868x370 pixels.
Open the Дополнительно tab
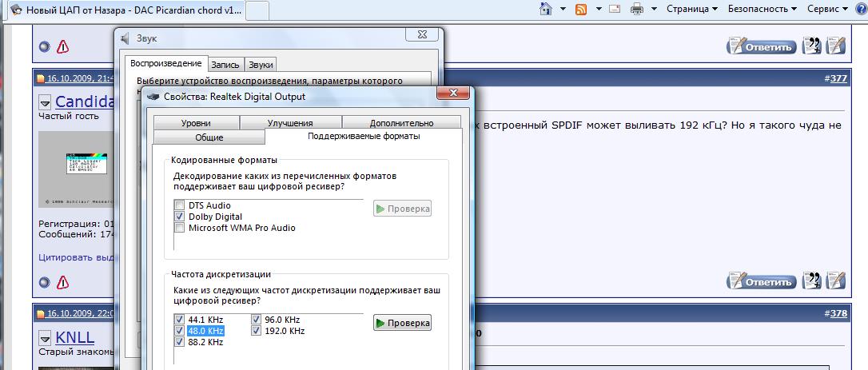(401, 123)
